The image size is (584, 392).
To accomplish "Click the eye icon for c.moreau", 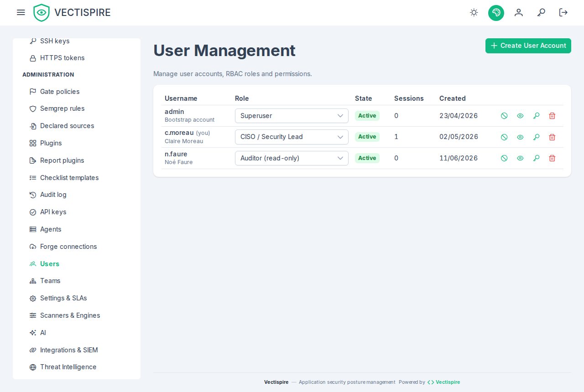I will tap(520, 137).
